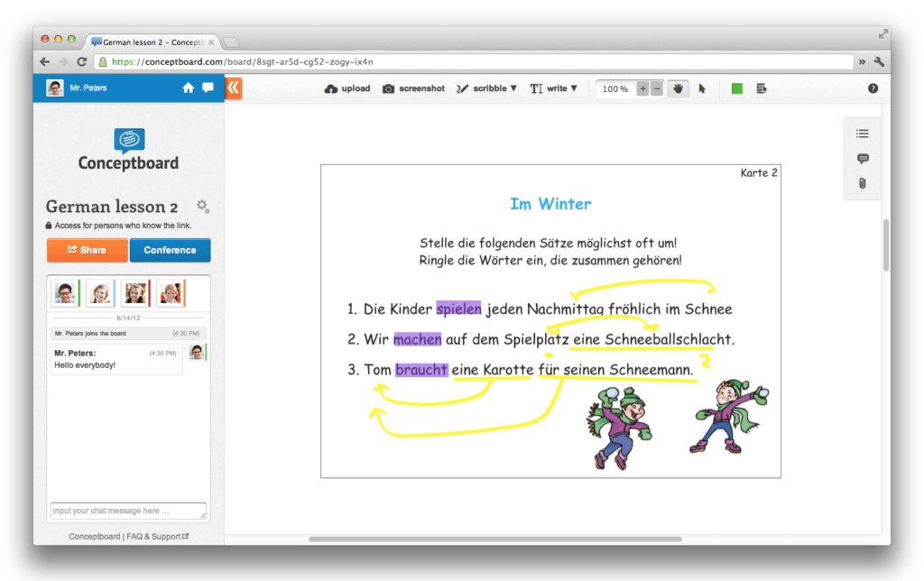Open the write tool dropdown

[x=553, y=89]
